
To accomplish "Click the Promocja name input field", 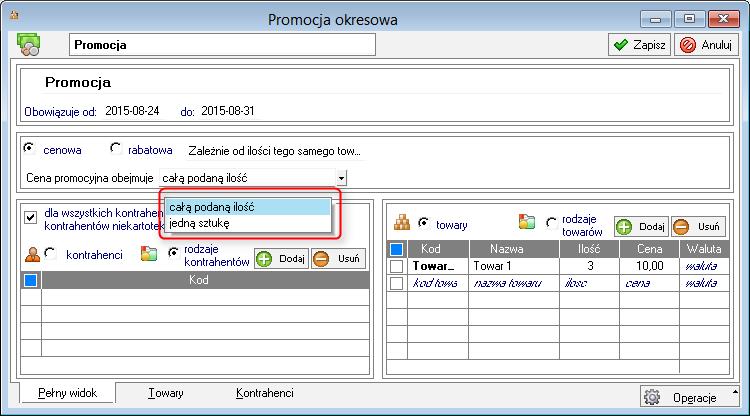I will pyautogui.click(x=222, y=45).
